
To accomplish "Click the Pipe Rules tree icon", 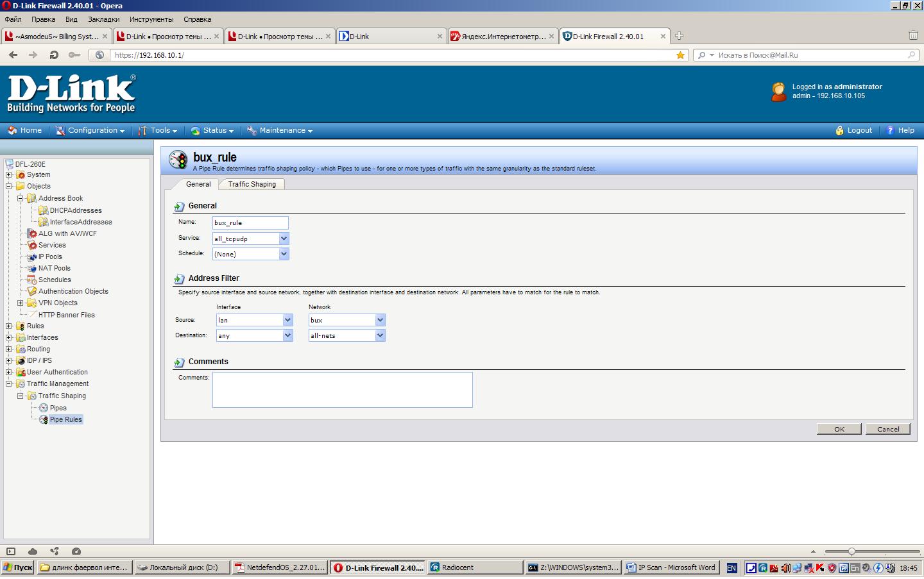I will 44,419.
